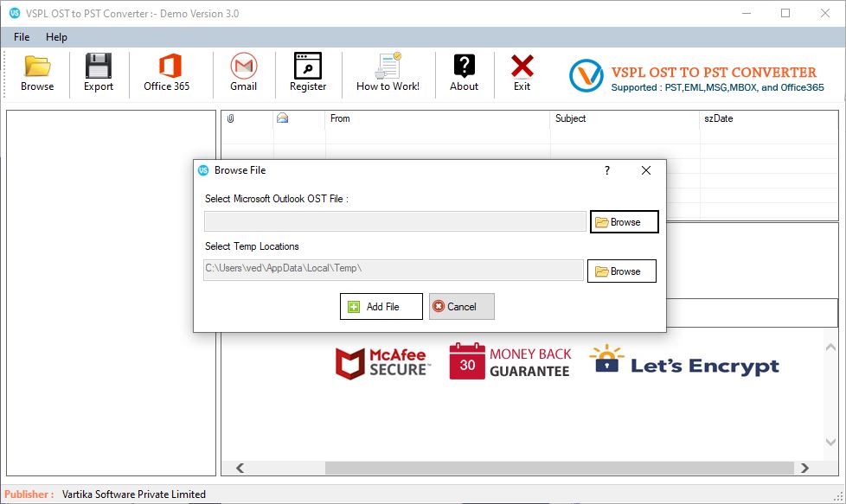Click the horizontal scrollbar right arrow
The height and width of the screenshot is (504, 846).
(805, 468)
